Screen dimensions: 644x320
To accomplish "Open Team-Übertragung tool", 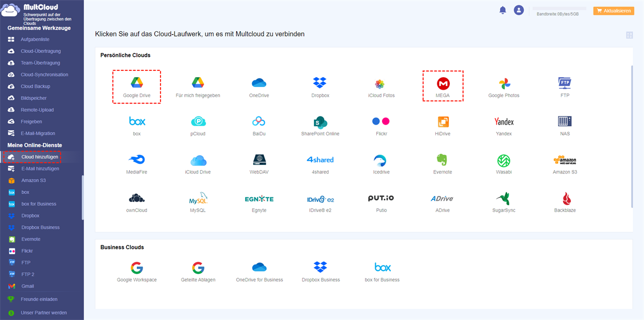I will pos(40,63).
